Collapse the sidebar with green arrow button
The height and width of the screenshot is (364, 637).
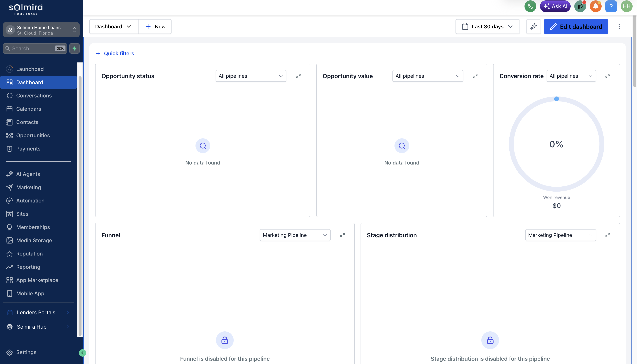pyautogui.click(x=82, y=353)
